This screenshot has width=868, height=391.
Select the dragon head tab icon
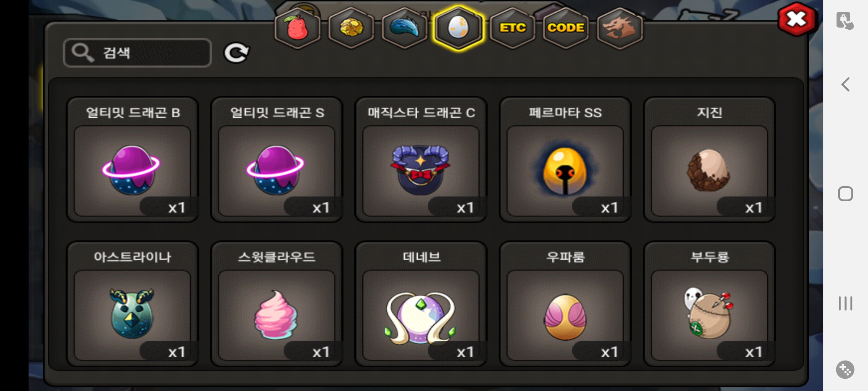[620, 28]
